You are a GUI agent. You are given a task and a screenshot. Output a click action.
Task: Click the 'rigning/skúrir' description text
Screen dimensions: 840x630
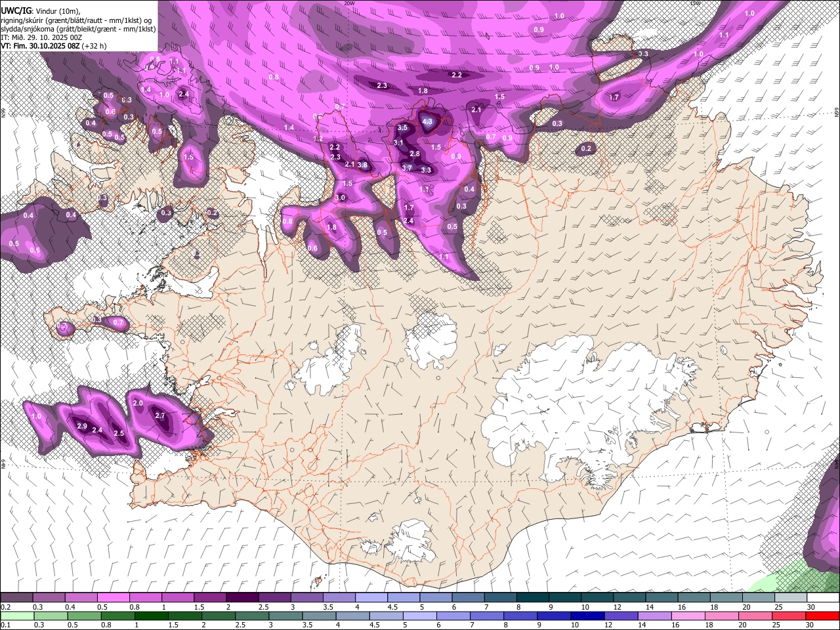pyautogui.click(x=22, y=20)
